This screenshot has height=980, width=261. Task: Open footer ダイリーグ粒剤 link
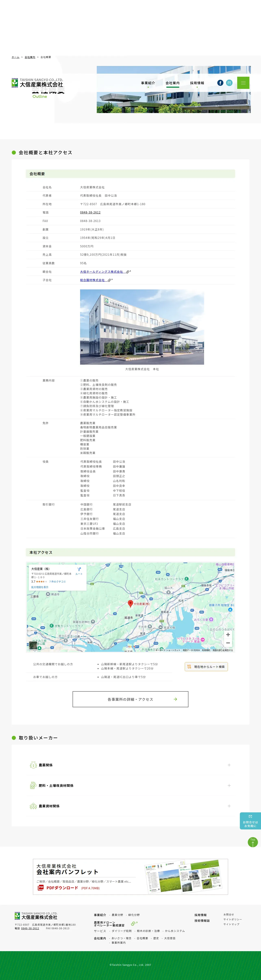tap(122, 931)
